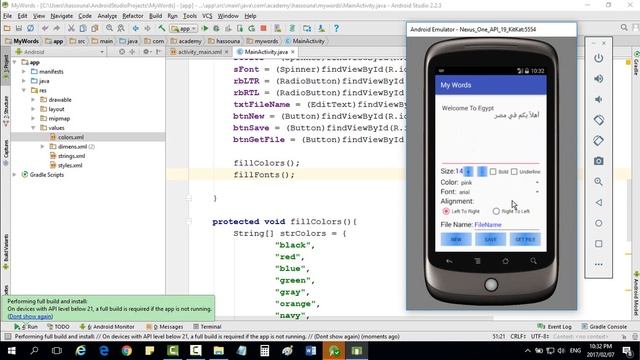Click the Debug app bug icon

click(x=216, y=28)
